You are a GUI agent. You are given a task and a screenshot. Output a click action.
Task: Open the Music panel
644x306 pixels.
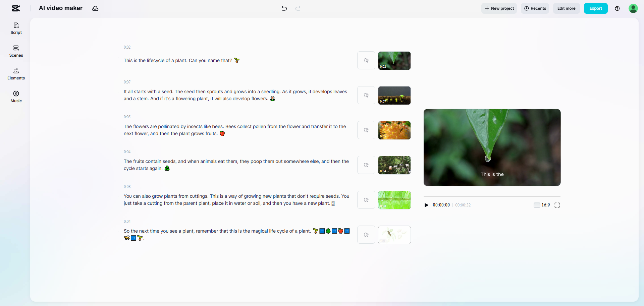coord(16,97)
